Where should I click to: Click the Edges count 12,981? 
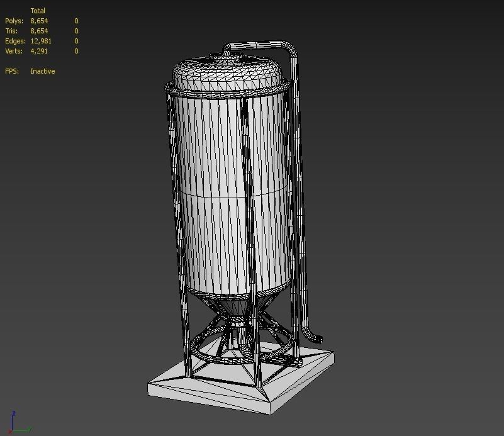(x=41, y=41)
